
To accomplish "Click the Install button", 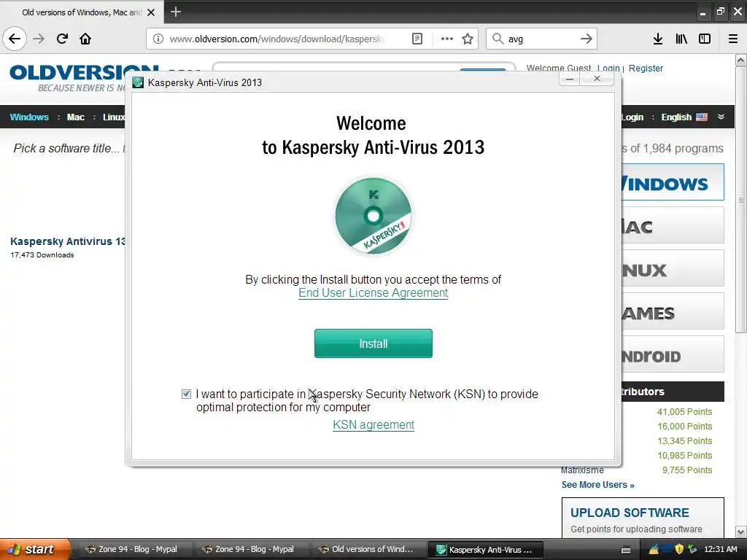I will pos(373,343).
